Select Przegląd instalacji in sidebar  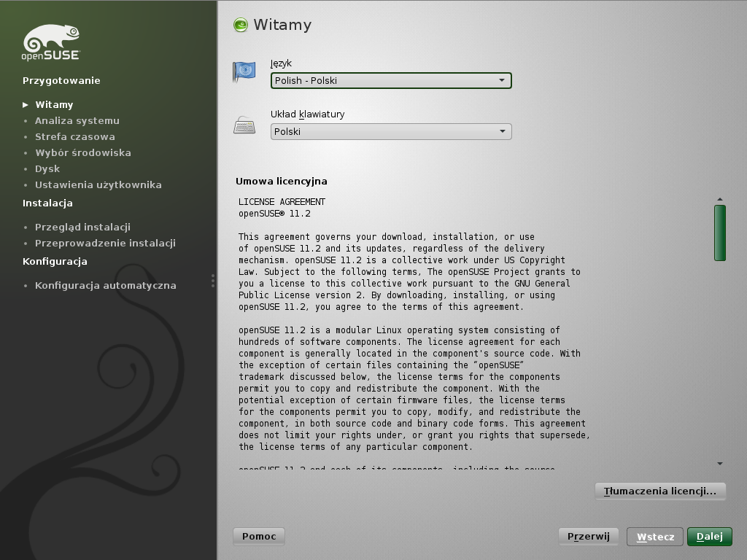pyautogui.click(x=82, y=227)
